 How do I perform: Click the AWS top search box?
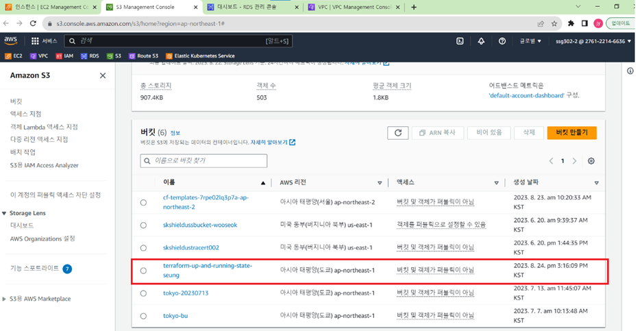(178, 41)
